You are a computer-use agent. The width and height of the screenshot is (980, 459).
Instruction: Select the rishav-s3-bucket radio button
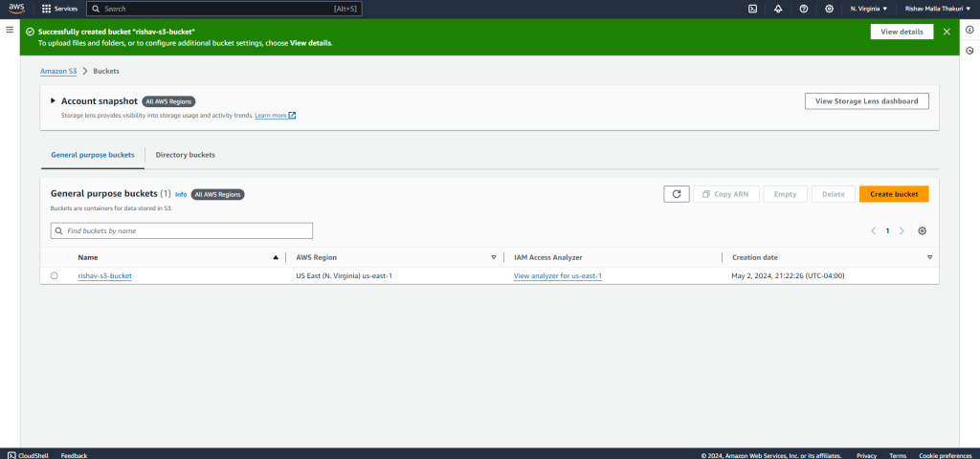point(55,275)
